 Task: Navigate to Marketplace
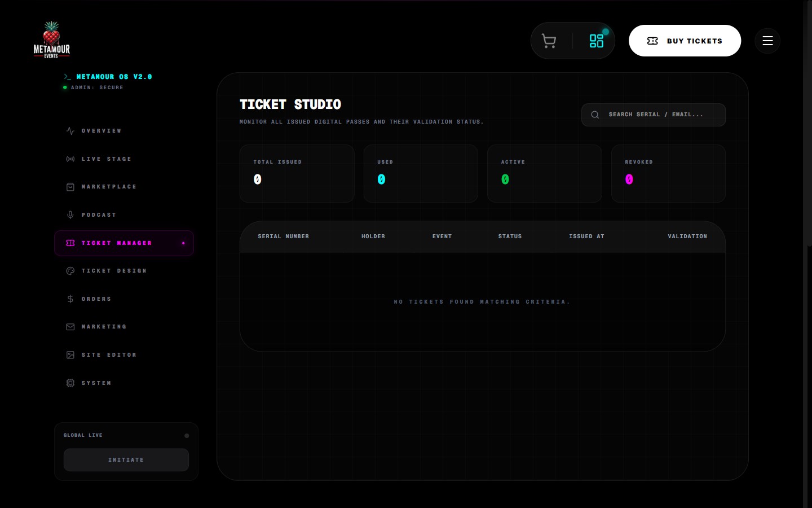tap(124, 187)
